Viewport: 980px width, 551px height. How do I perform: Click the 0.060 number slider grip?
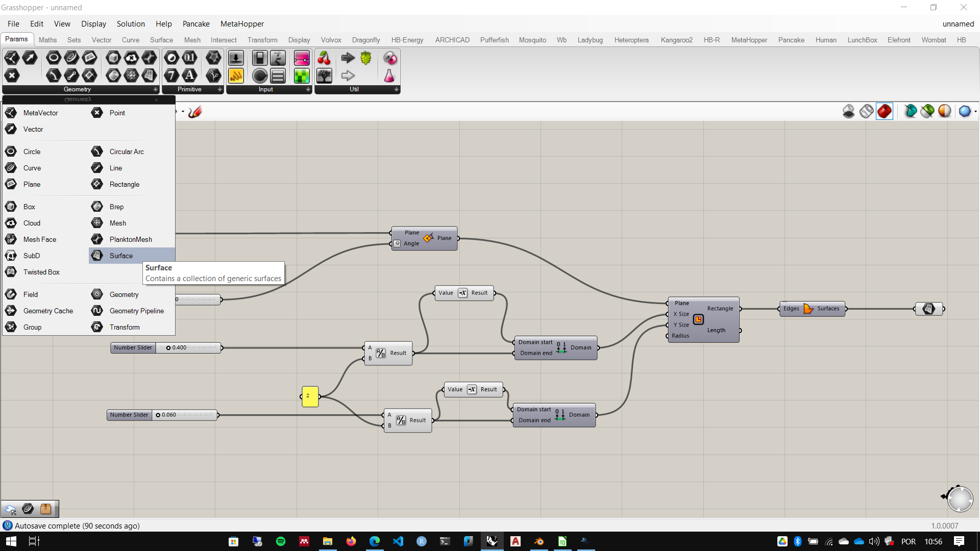(x=158, y=415)
